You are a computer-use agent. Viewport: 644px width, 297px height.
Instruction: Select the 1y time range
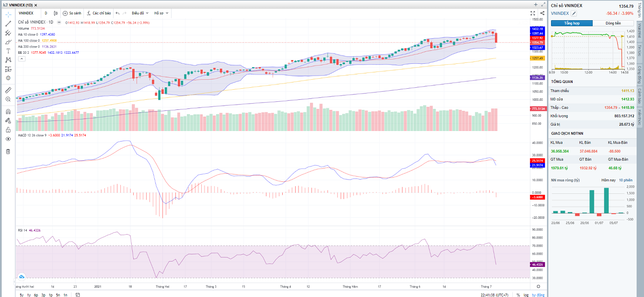click(x=28, y=294)
